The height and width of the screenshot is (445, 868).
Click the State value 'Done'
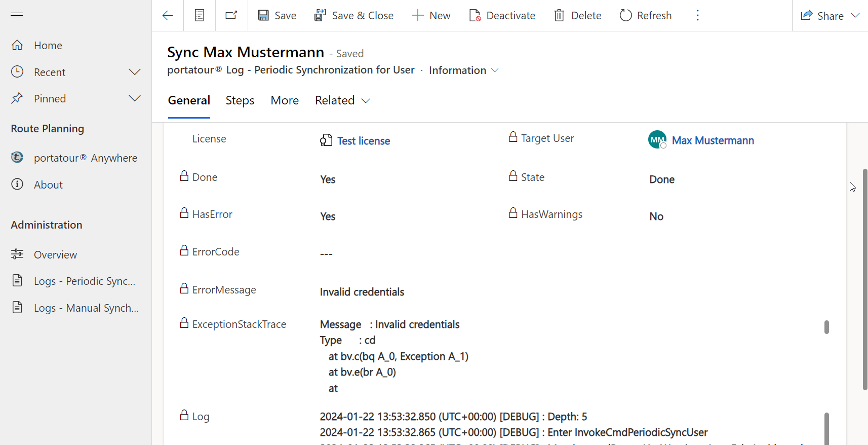662,179
